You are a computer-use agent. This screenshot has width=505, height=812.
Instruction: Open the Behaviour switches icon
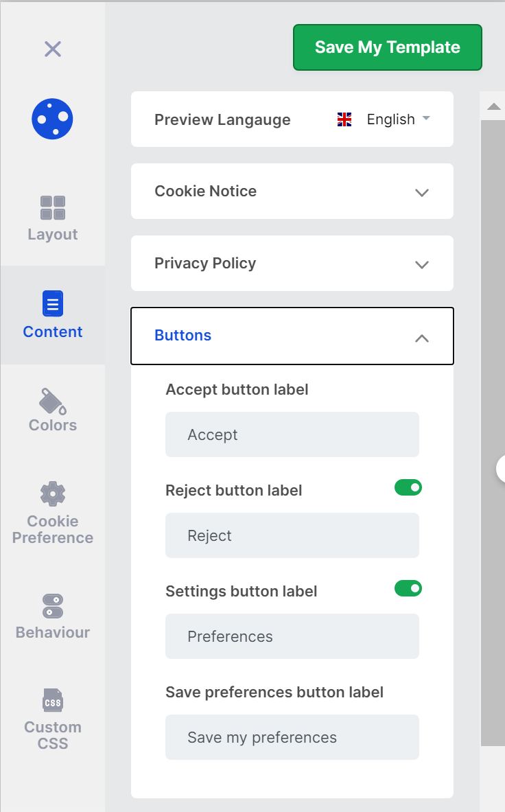(52, 606)
